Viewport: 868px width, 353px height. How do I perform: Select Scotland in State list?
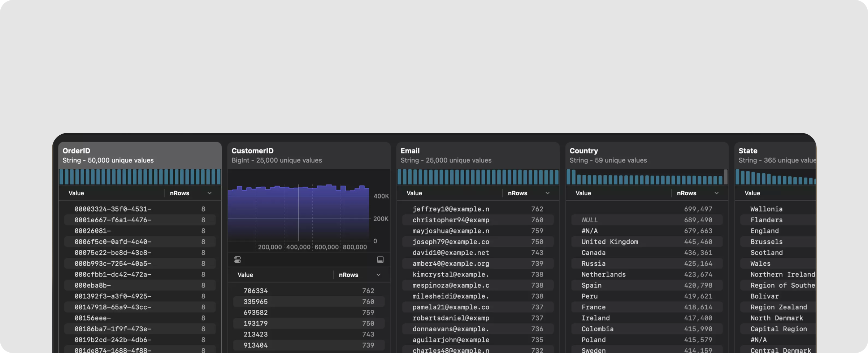pos(778,253)
